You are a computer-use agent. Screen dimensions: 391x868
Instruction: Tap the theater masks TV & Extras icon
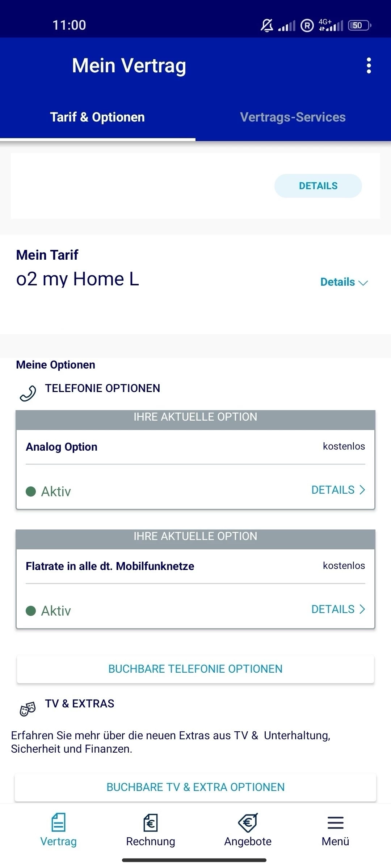28,709
